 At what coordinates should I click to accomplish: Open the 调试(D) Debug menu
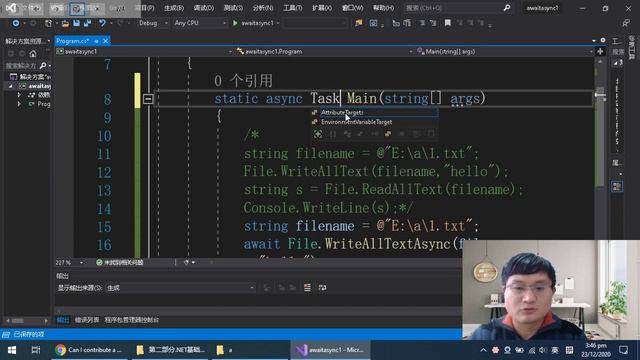point(204,8)
